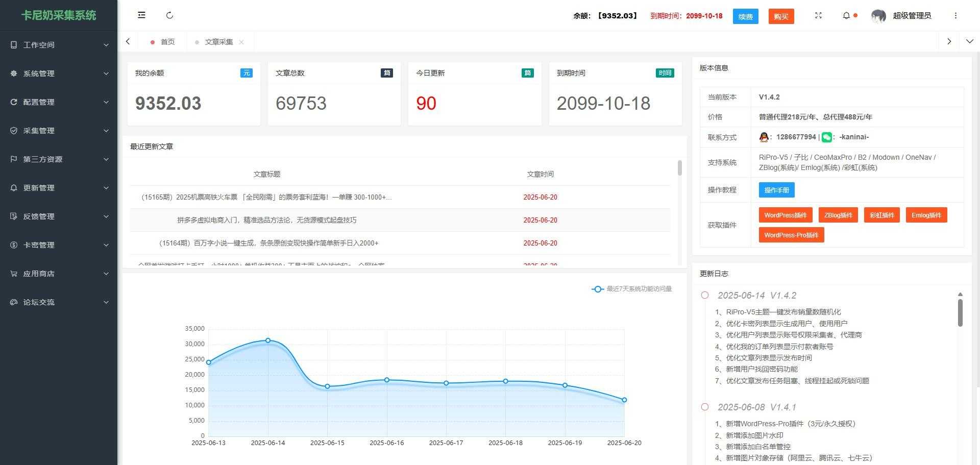Collapse the sidebar with the hamburger icon
980x465 pixels.
(141, 15)
